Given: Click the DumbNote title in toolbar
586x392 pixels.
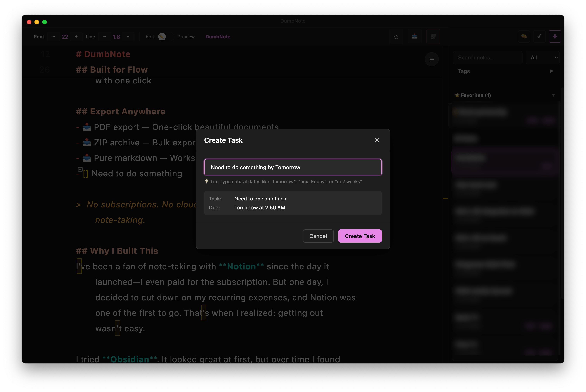Looking at the screenshot, I should [x=218, y=37].
